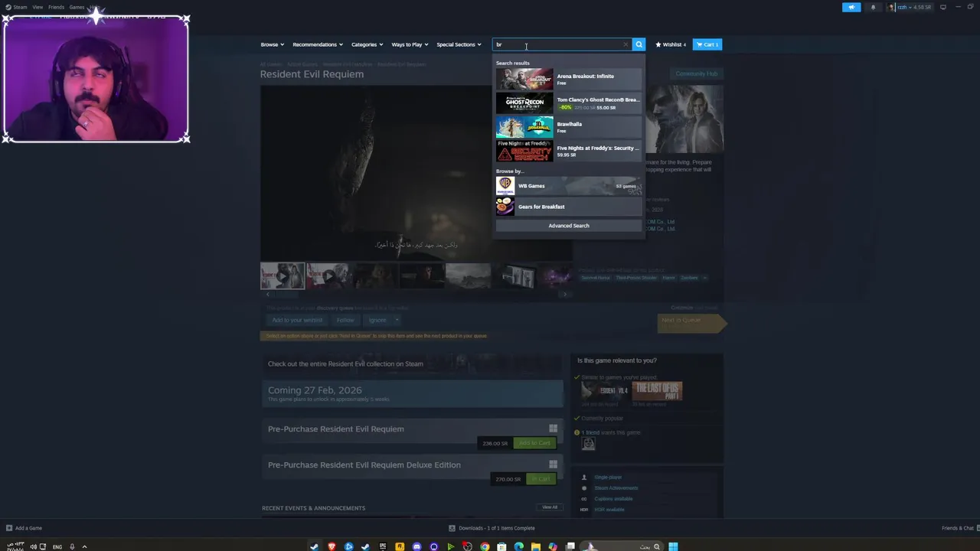Image resolution: width=980 pixels, height=551 pixels.
Task: Open the Steam Achievements feature link
Action: [616, 488]
